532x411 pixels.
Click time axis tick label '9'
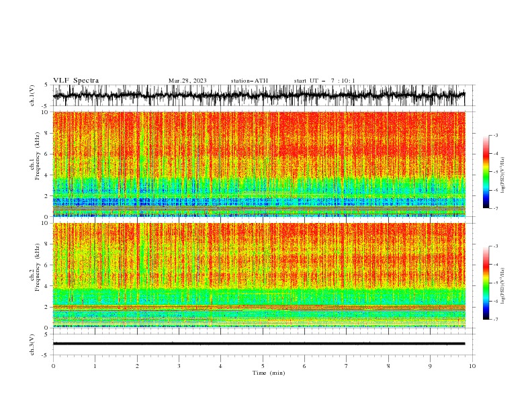430,366
